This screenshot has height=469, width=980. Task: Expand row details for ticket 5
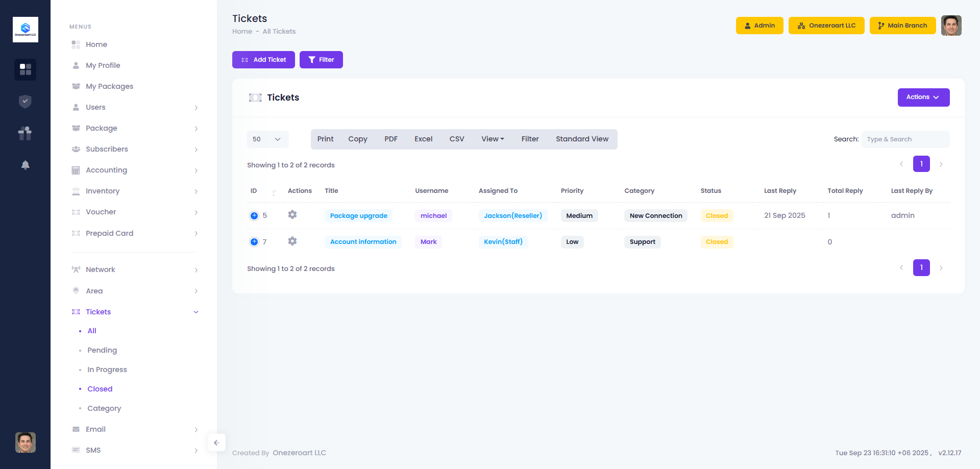[254, 215]
